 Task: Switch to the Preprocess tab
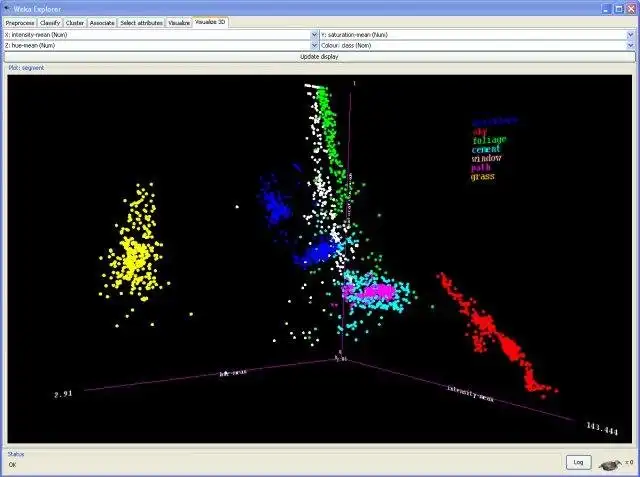pyautogui.click(x=20, y=23)
